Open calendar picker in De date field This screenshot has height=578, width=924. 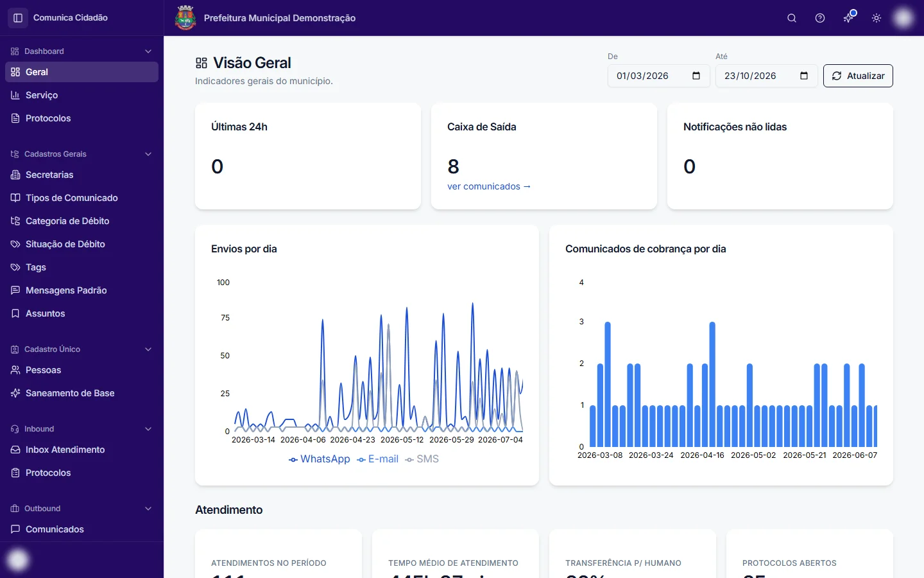696,76
